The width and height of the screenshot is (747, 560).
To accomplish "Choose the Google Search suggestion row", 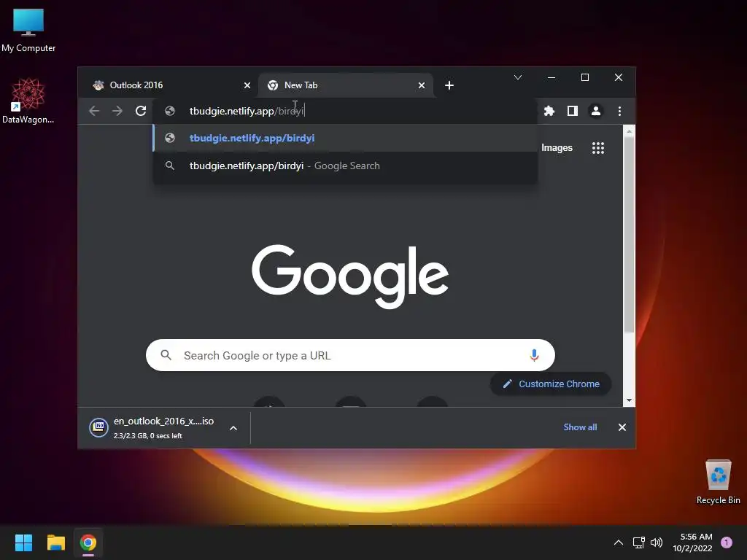I will pyautogui.click(x=345, y=166).
